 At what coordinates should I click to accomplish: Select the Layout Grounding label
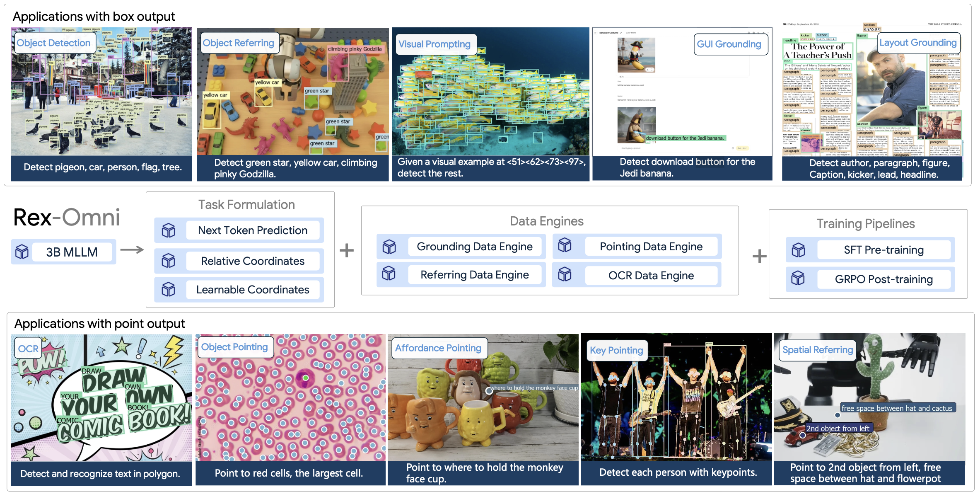click(918, 43)
